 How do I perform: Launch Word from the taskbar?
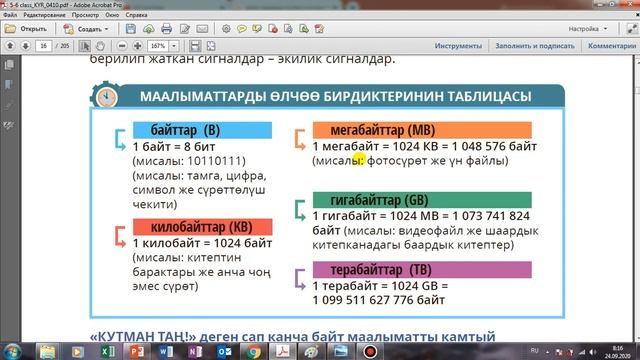[x=166, y=351]
